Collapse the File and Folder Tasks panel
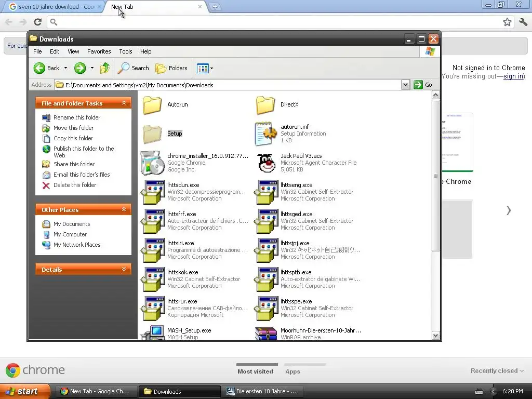Viewport: 532px width, 399px height. tap(124, 103)
